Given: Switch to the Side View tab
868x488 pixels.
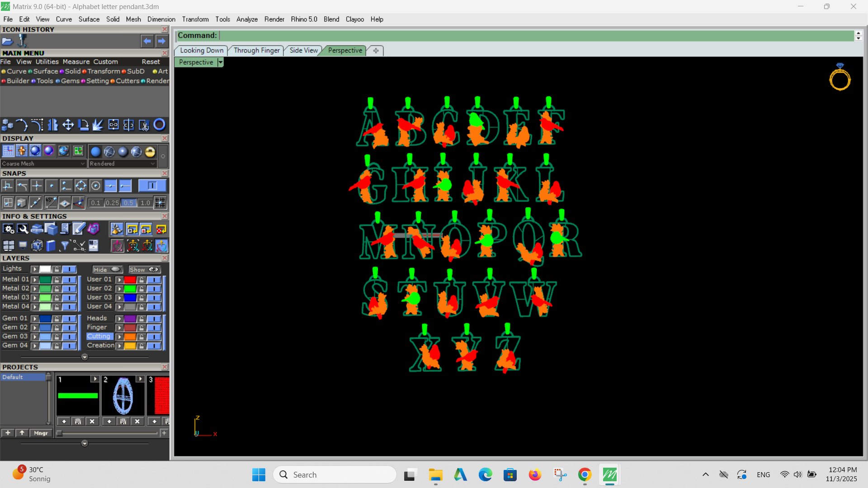Looking at the screenshot, I should pyautogui.click(x=303, y=50).
